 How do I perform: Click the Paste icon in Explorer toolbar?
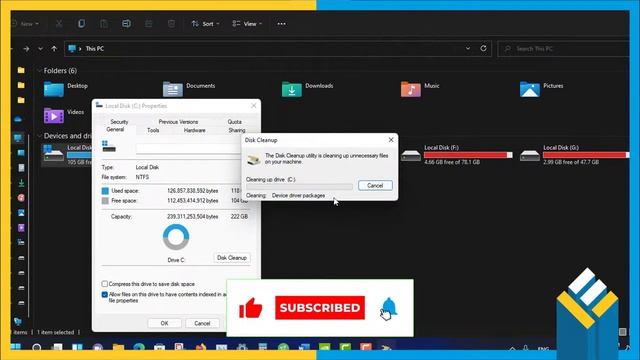coord(104,24)
